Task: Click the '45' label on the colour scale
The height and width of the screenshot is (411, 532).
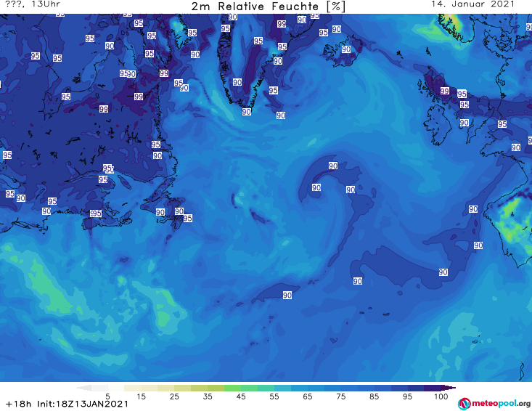Action: [x=241, y=396]
